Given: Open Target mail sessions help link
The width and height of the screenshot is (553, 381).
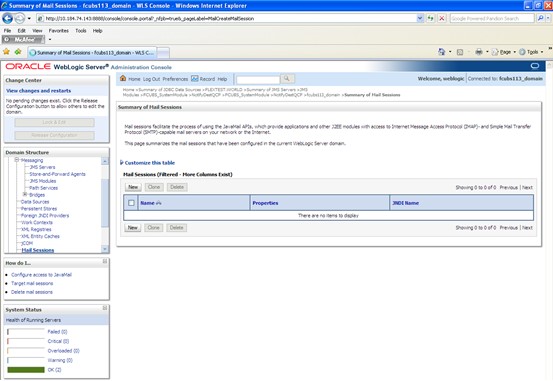Looking at the screenshot, I should (x=32, y=283).
